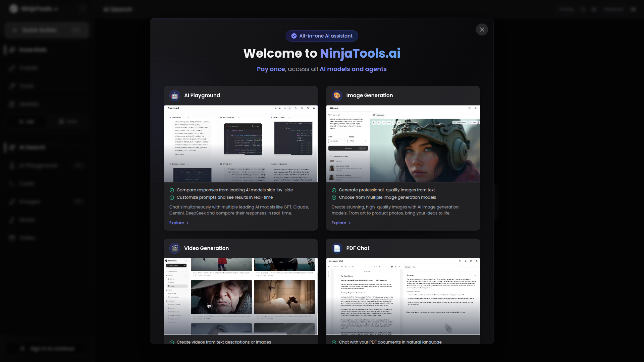Viewport: 644px width, 362px height.
Task: Open the Image Generation preview with helmeted woman
Action: 403,144
